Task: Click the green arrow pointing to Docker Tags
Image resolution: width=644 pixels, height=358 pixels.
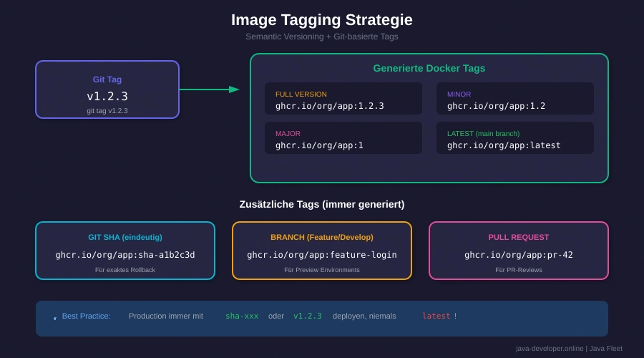Action: tap(209, 89)
